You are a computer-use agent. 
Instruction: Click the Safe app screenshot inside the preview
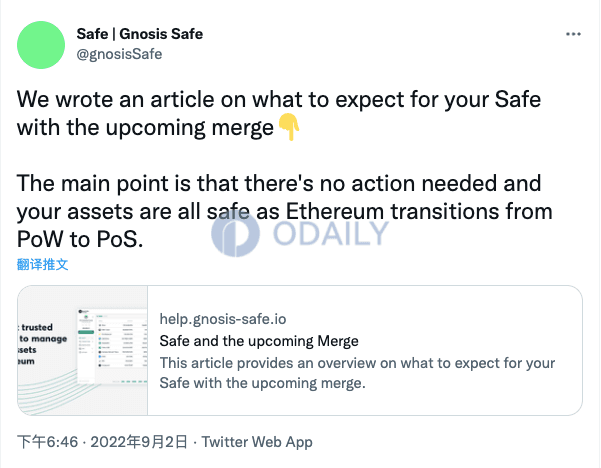[x=112, y=345]
